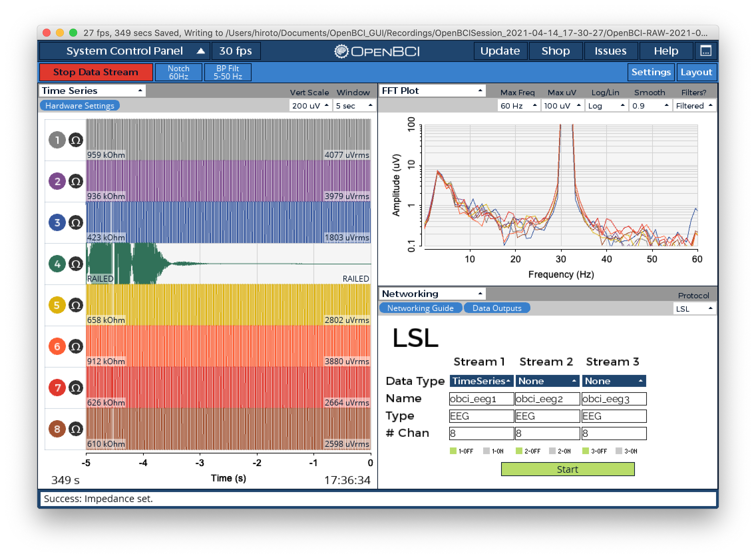
Task: Toggle impedance check on channel 1
Action: tap(76, 140)
